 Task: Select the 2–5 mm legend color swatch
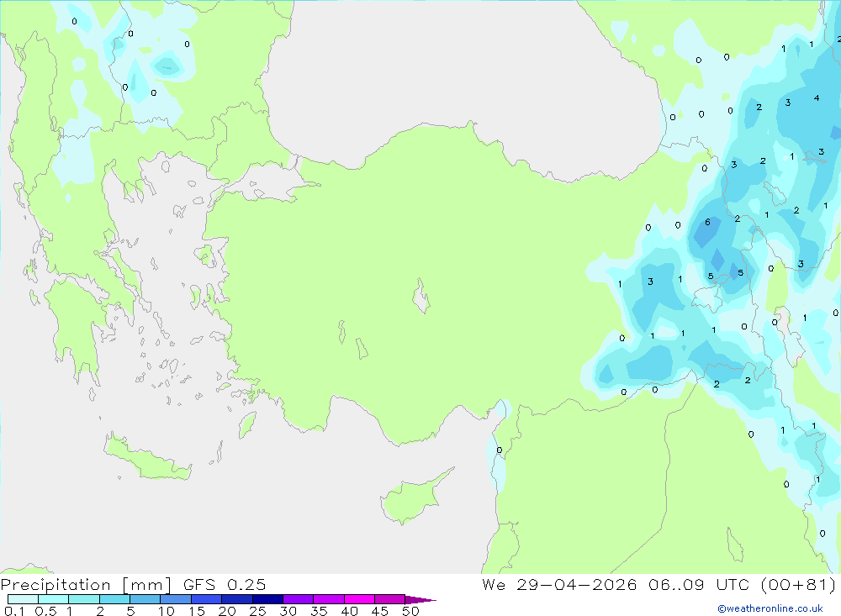coord(114,599)
